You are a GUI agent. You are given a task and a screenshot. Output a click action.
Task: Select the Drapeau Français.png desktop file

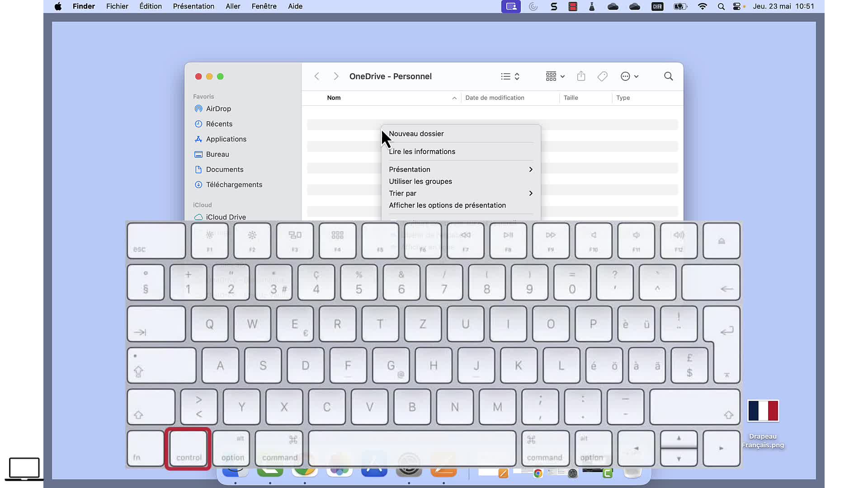(763, 411)
